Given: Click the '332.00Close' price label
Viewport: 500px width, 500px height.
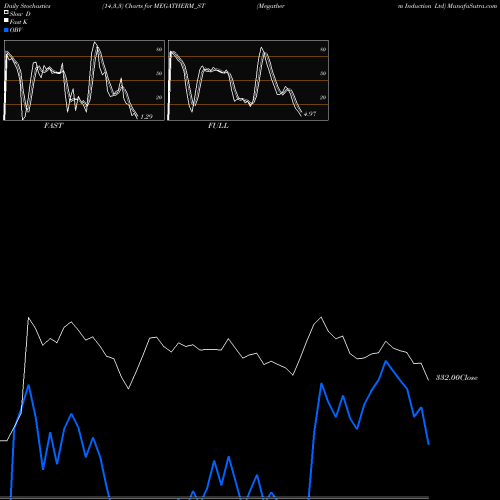Looking at the screenshot, I should point(457,378).
